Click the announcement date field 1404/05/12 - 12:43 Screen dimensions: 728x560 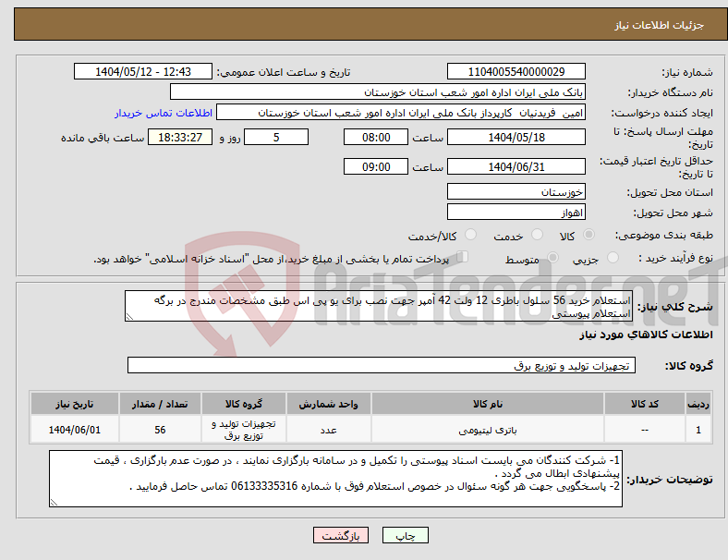coord(143,71)
